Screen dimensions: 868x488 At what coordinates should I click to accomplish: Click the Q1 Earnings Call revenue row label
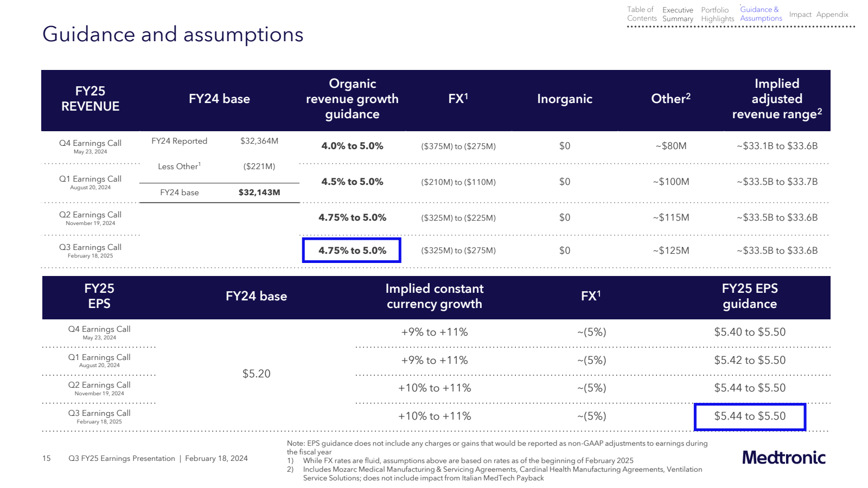point(90,182)
